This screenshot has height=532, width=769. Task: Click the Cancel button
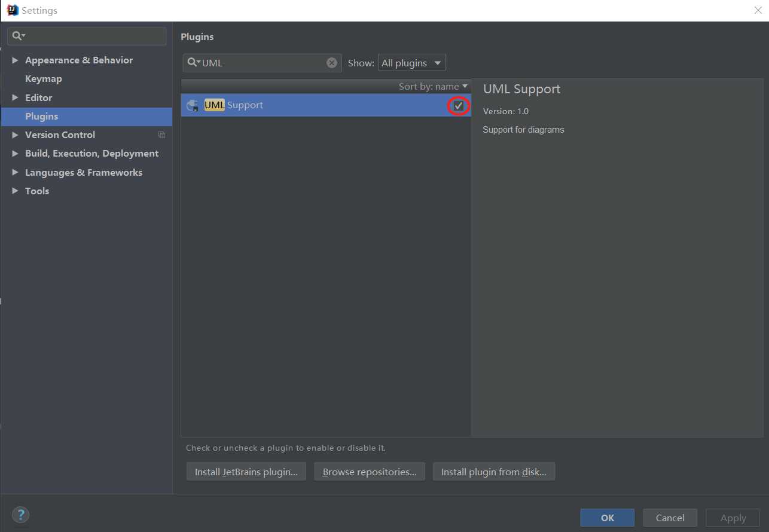point(670,518)
